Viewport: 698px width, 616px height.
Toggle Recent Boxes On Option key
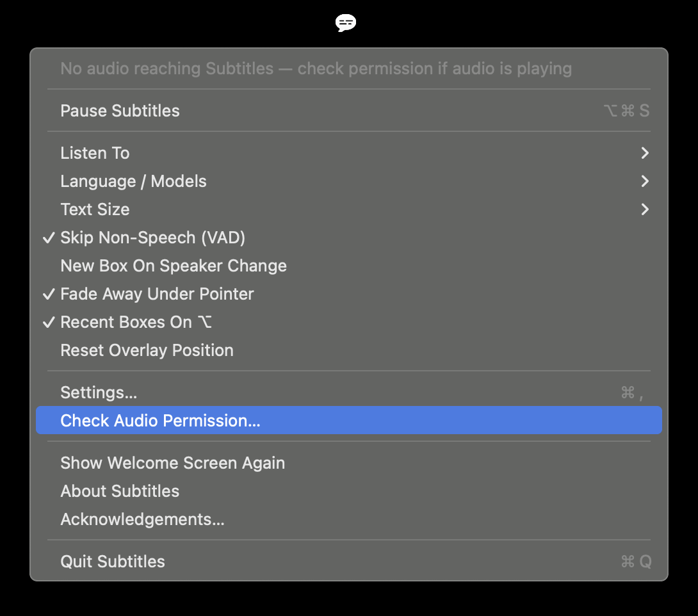(349, 322)
